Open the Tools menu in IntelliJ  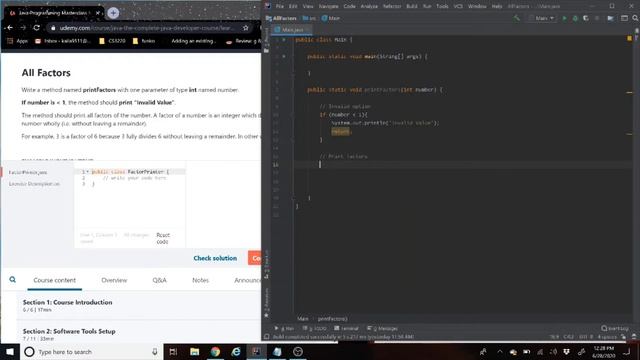click(442, 6)
